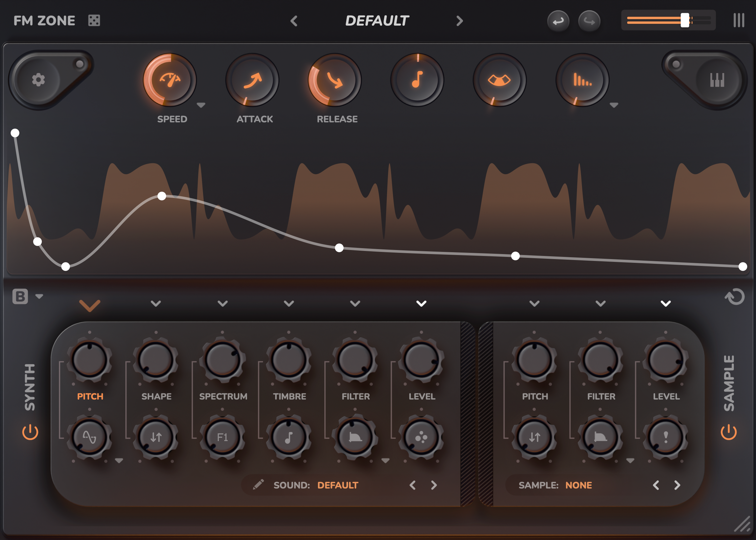
Task: Click the master volume slider handle
Action: coord(685,20)
